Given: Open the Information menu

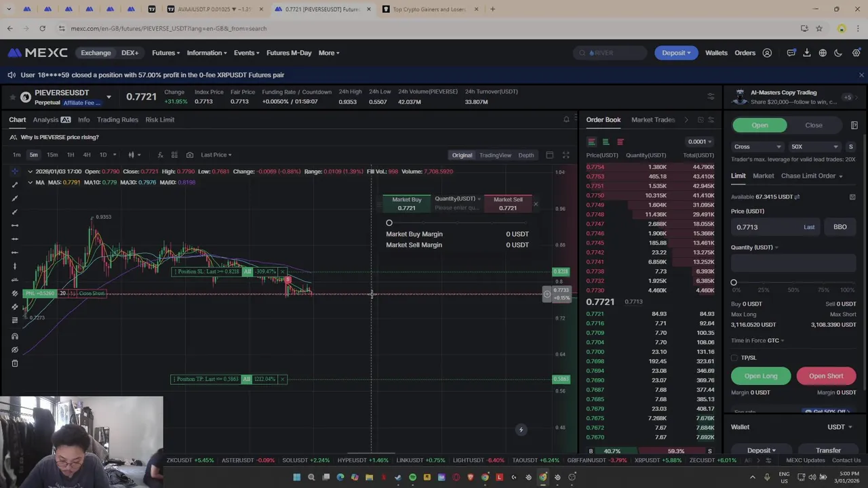Looking at the screenshot, I should 208,53.
